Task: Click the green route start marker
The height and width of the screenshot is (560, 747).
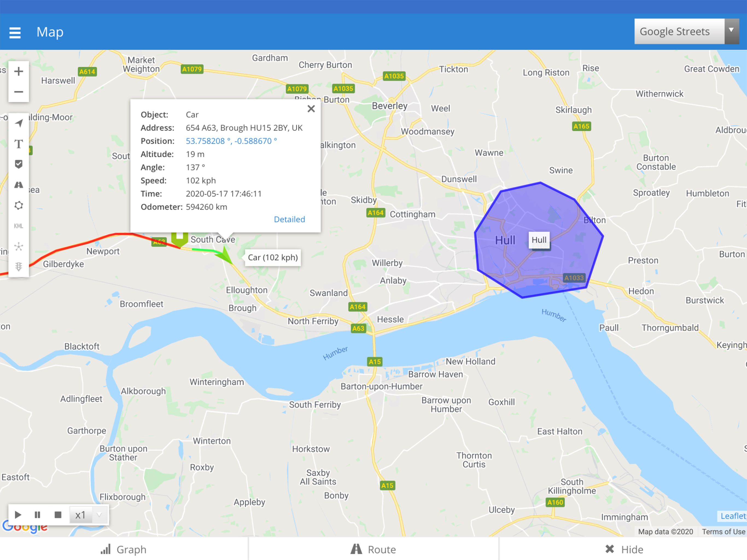Action: [179, 239]
